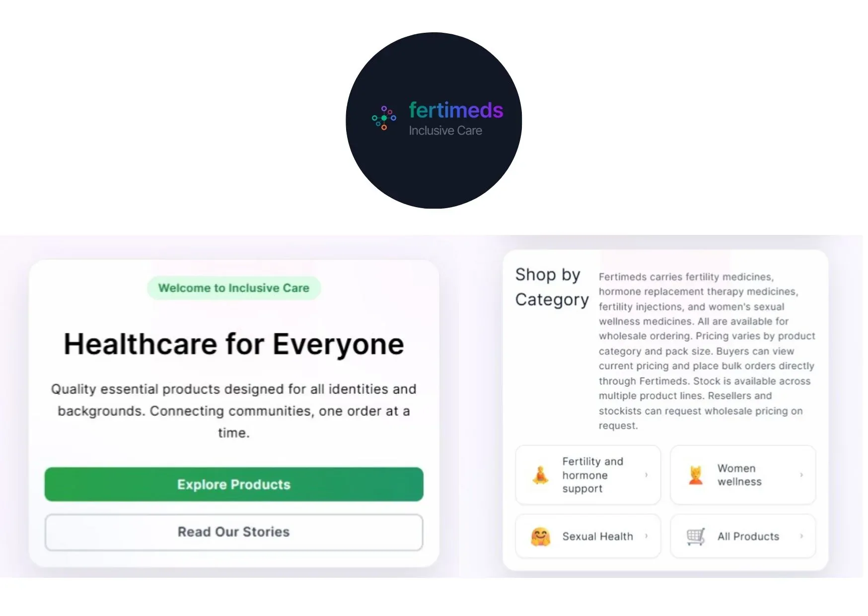The image size is (868, 616).
Task: Open the Sexual Health chevron arrow
Action: 646,536
